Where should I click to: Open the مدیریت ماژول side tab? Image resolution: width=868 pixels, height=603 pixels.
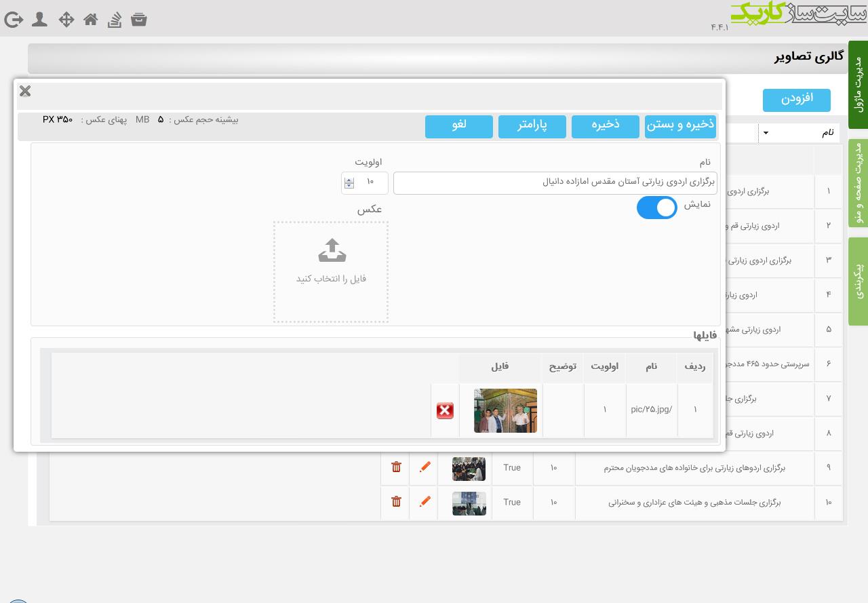pos(858,85)
